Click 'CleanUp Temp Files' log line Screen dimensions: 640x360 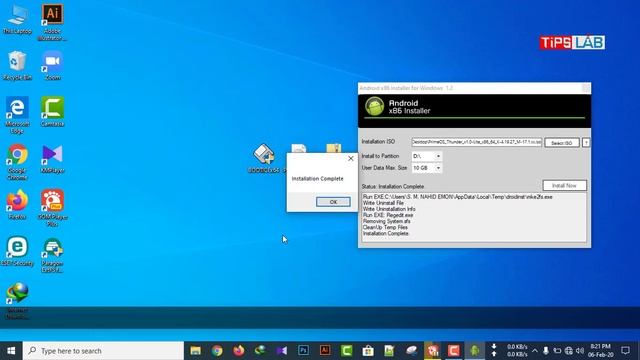tap(385, 227)
